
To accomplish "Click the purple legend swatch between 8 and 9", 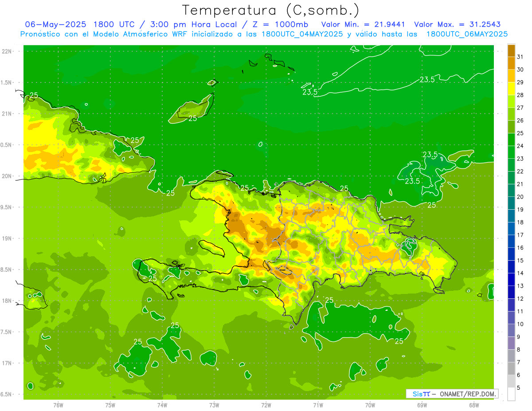I will pos(511,343).
